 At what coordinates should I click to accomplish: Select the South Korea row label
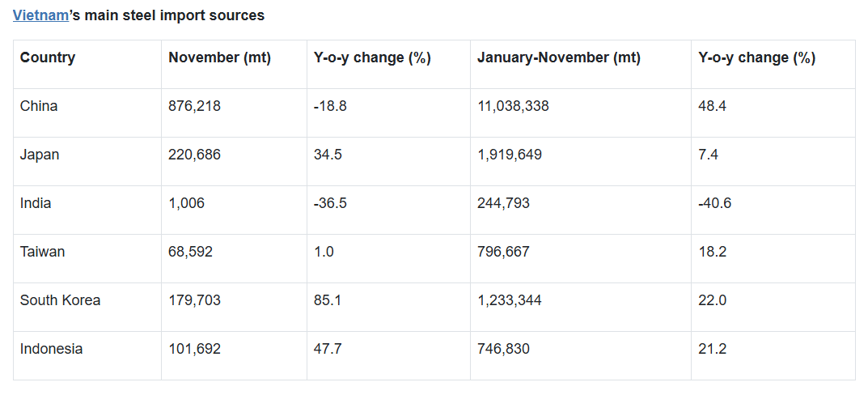61,300
